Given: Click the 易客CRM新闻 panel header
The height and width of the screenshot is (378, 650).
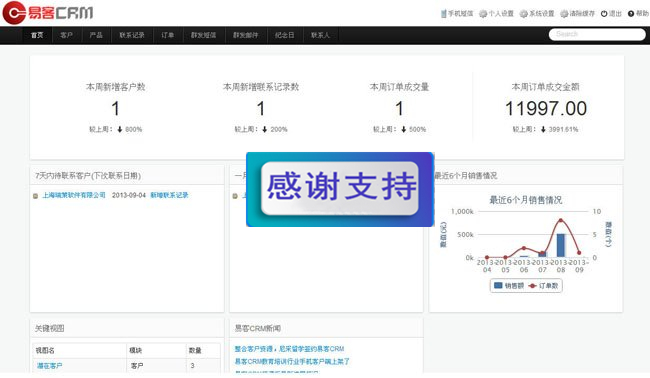Looking at the screenshot, I should tap(326, 328).
